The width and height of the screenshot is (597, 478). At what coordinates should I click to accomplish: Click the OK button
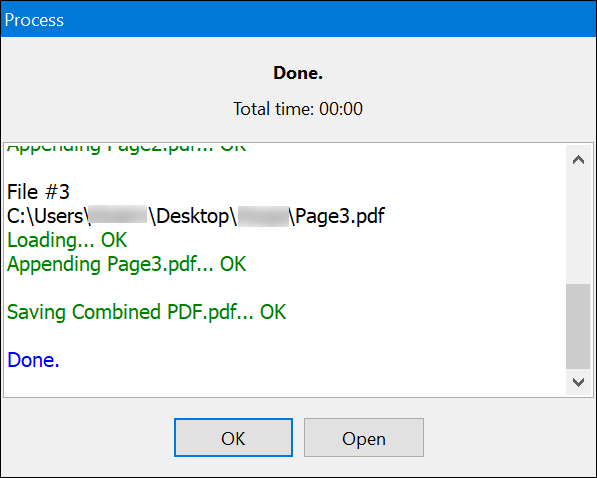pos(233,437)
